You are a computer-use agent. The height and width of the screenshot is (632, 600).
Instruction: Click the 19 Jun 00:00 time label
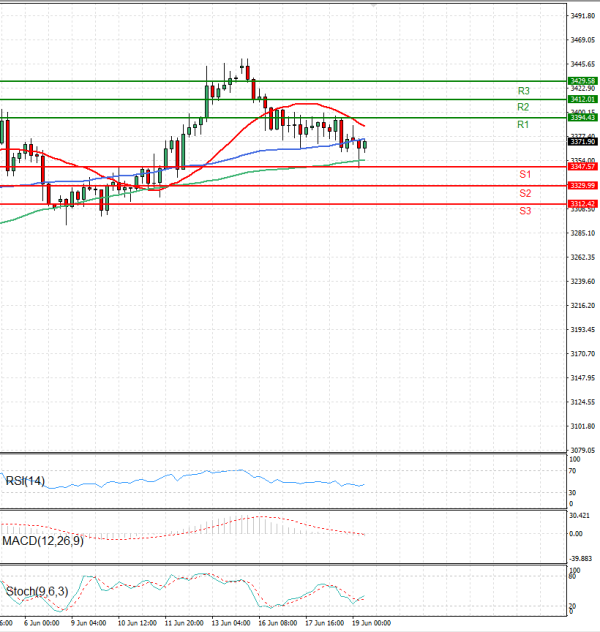tap(369, 622)
